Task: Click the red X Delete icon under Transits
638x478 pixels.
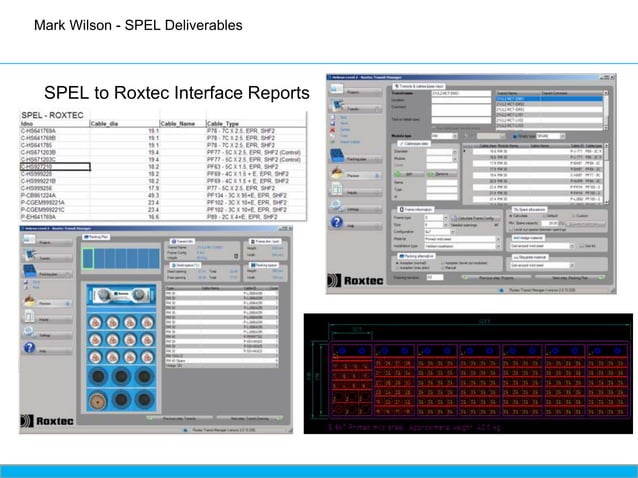Action: coord(332,130)
